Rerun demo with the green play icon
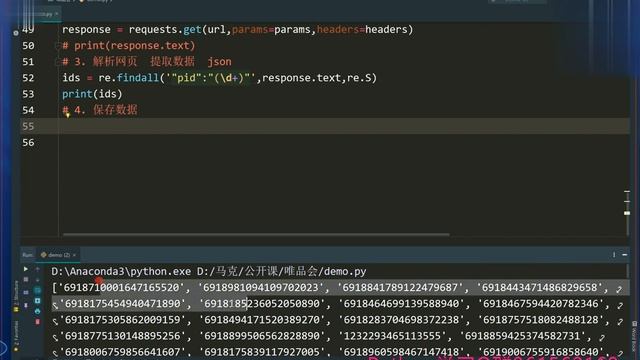The width and height of the screenshot is (640, 360). pos(26,269)
